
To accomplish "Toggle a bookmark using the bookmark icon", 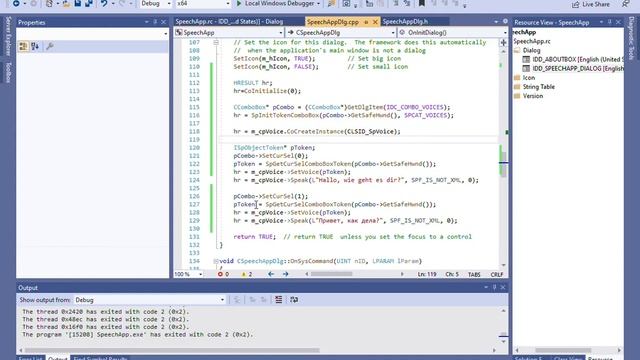I will [422, 4].
